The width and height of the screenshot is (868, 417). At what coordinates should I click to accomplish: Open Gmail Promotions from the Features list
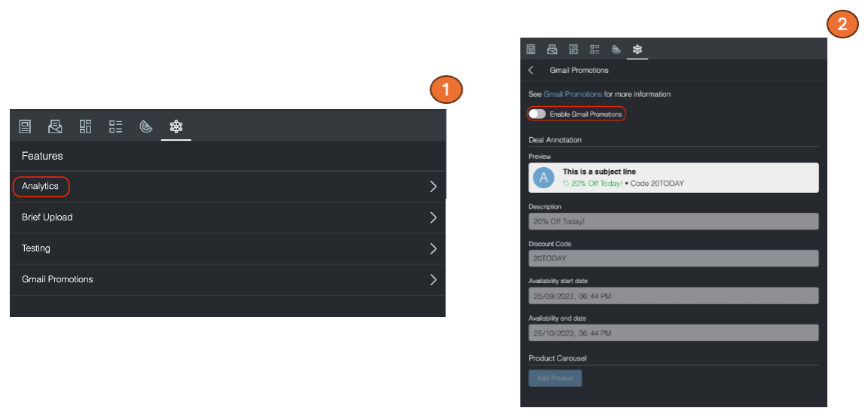coord(57,279)
